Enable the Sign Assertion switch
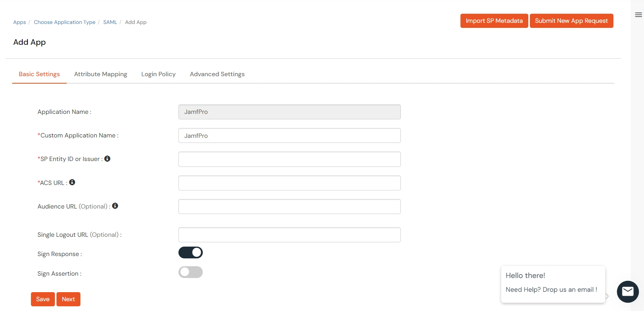 point(191,272)
